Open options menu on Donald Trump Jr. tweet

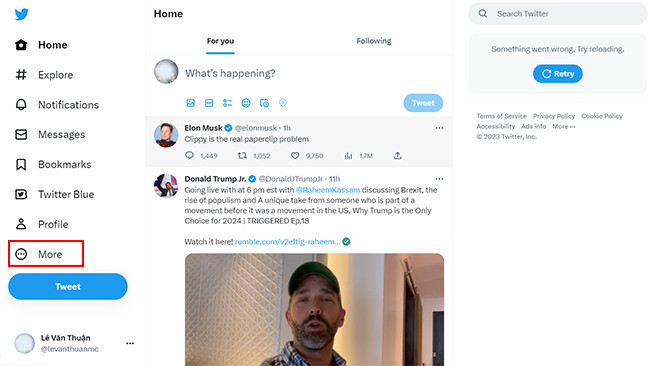click(439, 179)
